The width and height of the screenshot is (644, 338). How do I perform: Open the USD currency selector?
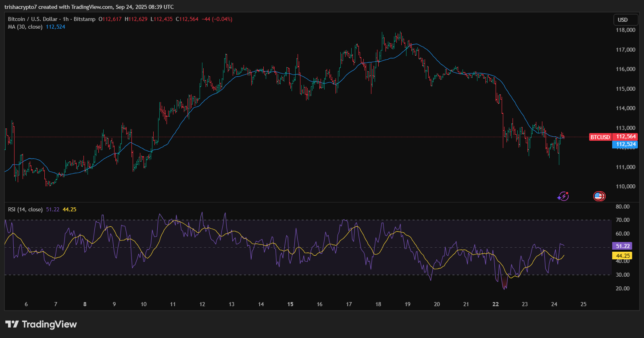625,20
